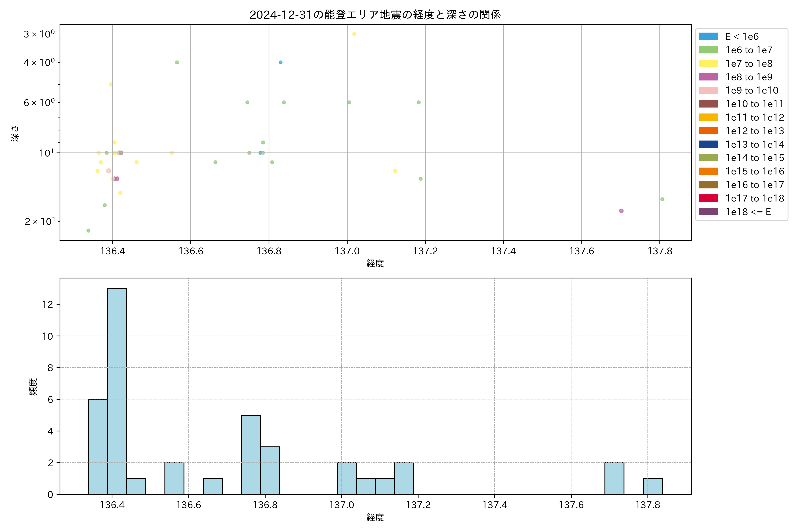Click the navy 1e13 to 1e14 legend swatch
Viewport: 798px width, 532px height.
click(708, 144)
